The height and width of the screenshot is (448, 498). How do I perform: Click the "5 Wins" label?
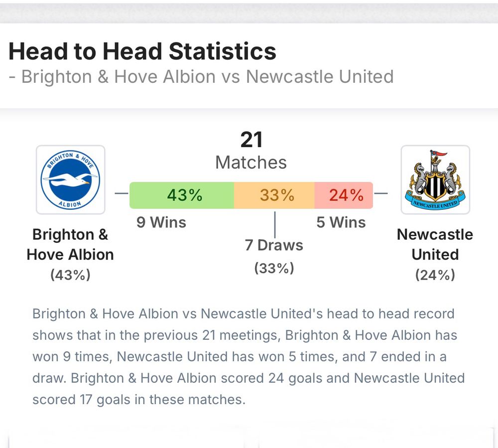coord(341,222)
